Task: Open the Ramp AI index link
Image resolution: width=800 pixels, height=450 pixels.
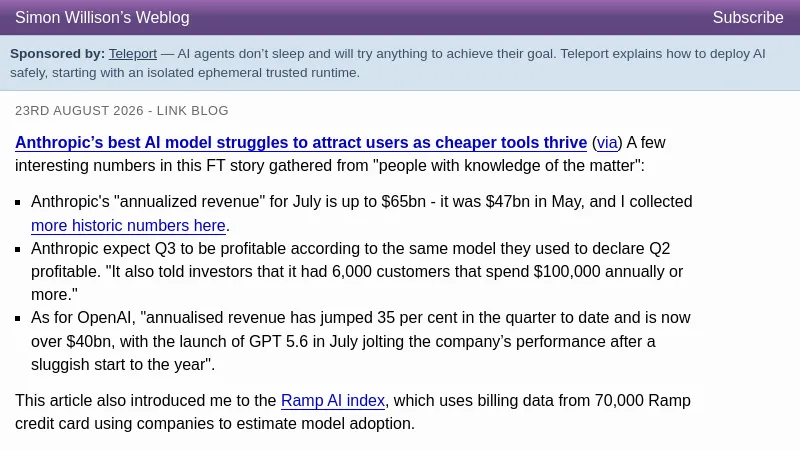Action: (333, 401)
